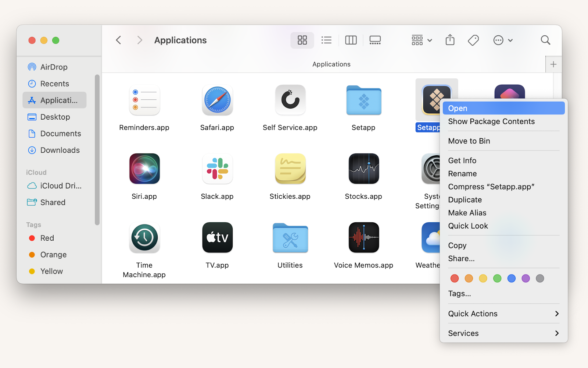588x368 pixels.
Task: Apply the green tag color
Action: [497, 279]
